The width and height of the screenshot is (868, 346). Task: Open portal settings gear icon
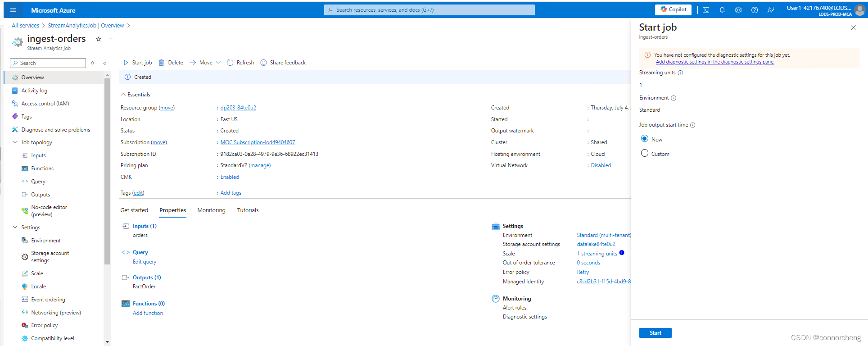(738, 10)
